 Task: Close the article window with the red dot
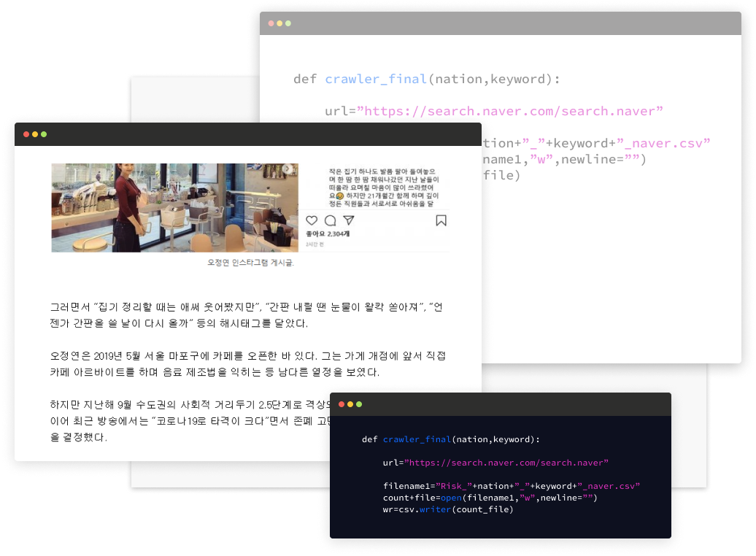coord(26,134)
